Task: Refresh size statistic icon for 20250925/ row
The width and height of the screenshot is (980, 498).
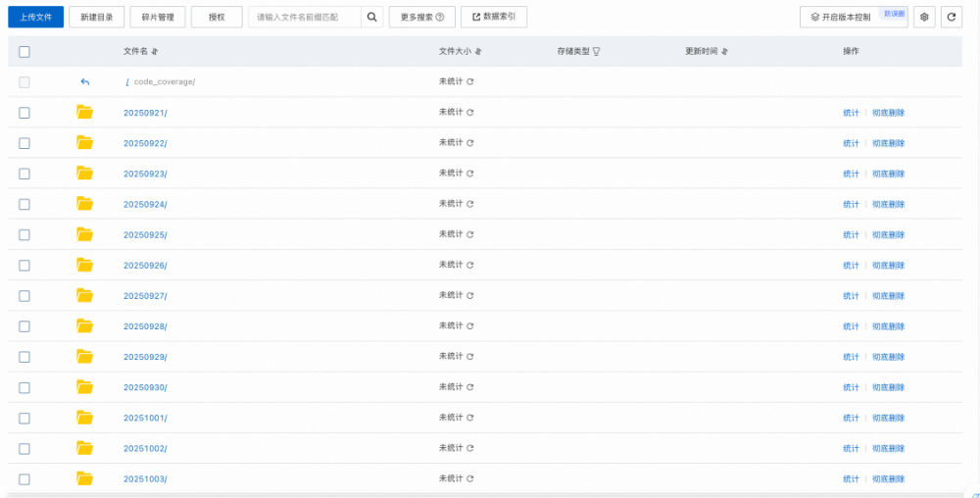Action: pos(470,235)
